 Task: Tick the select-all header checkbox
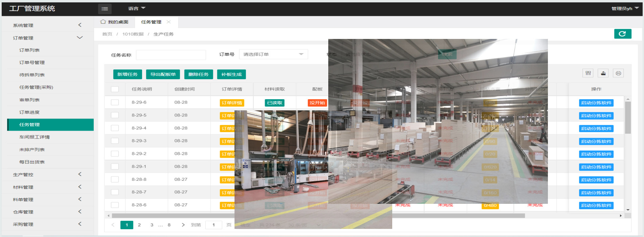(115, 89)
